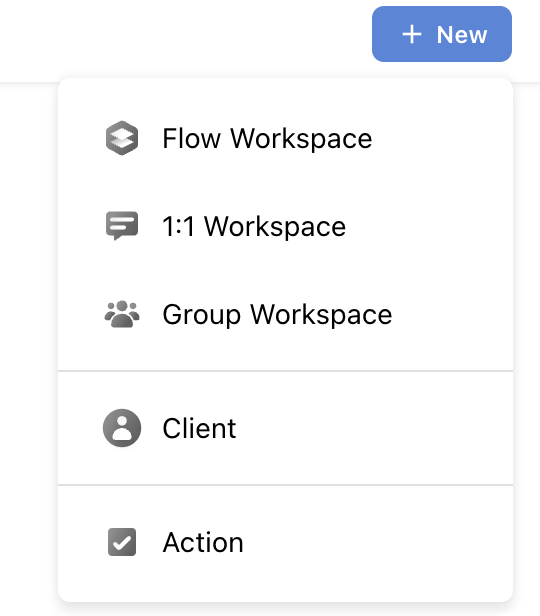Click the chat bubble 1:1 Workspace icon
This screenshot has width=540, height=616.
[122, 226]
